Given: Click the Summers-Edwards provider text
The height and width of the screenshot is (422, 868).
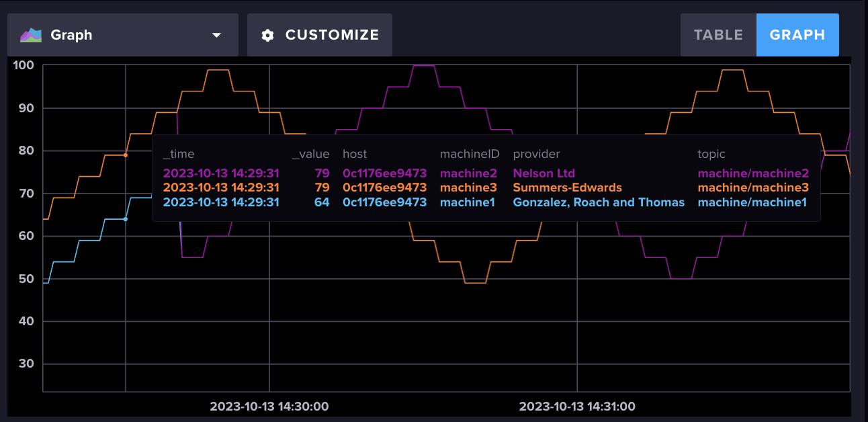Looking at the screenshot, I should [568, 187].
